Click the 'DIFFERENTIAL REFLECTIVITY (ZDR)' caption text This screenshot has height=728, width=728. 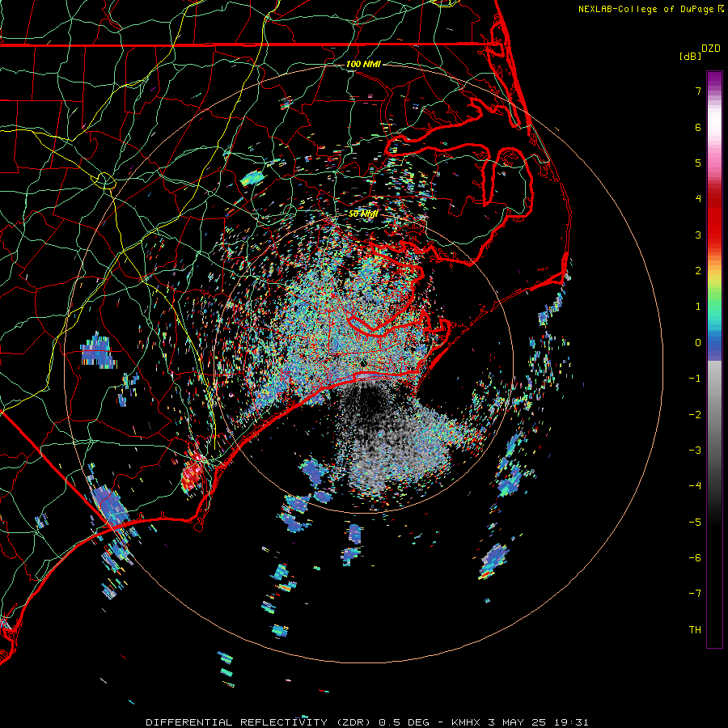click(259, 722)
